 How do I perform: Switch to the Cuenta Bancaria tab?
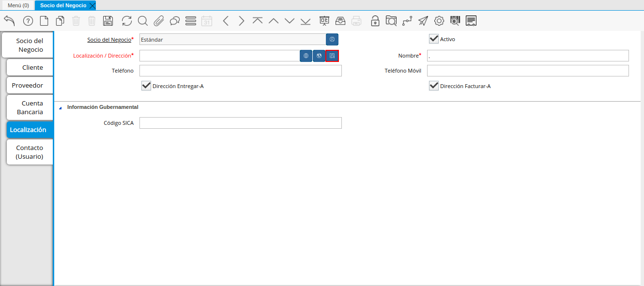pos(30,107)
